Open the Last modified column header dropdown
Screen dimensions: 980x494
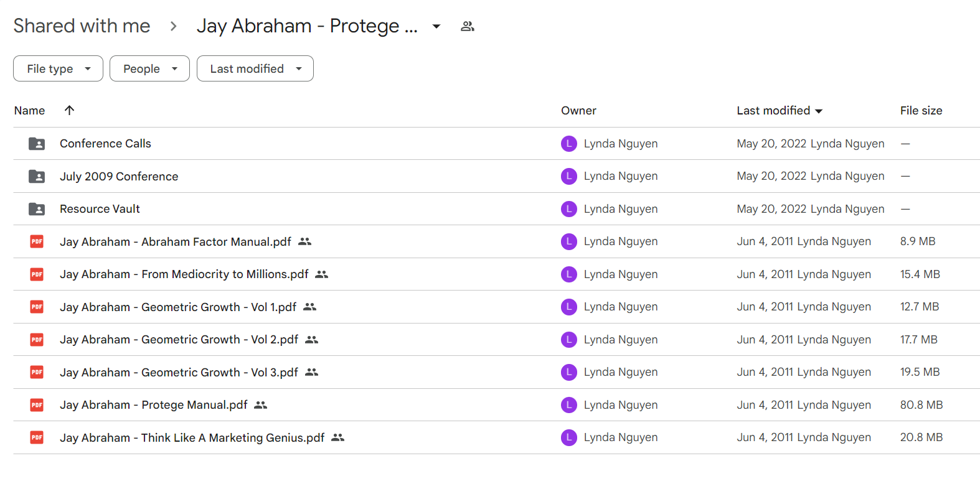819,111
